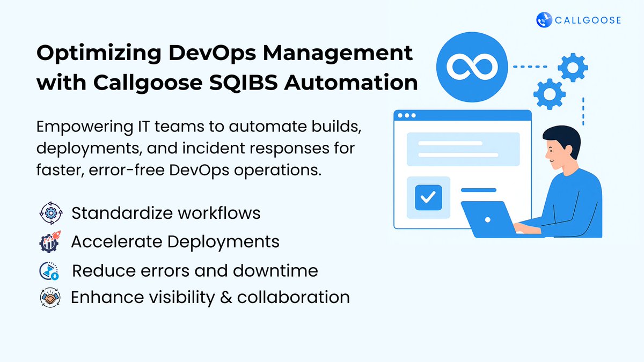Click the 'with Callgoose SQIBS Automation' headline line

[227, 83]
